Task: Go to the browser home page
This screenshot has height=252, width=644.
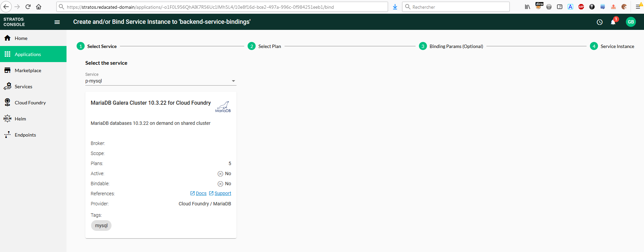Action: pyautogui.click(x=39, y=7)
